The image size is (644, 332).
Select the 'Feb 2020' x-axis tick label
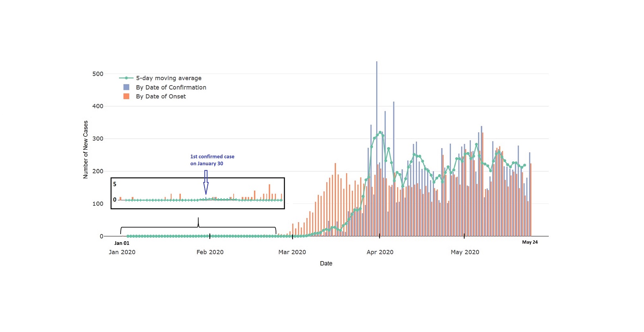210,252
